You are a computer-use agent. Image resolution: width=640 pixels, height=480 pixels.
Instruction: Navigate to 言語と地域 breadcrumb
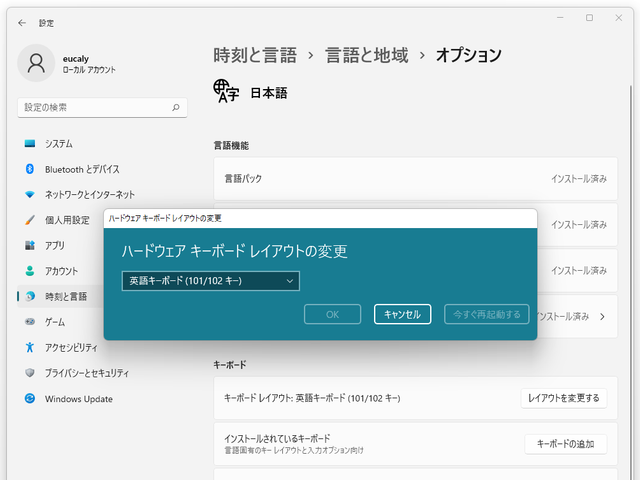[367, 55]
